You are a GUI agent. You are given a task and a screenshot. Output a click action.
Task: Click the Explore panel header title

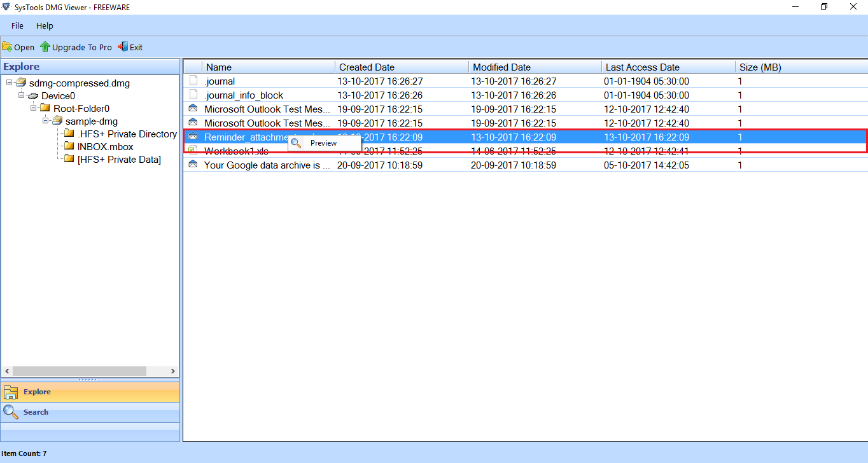(21, 67)
